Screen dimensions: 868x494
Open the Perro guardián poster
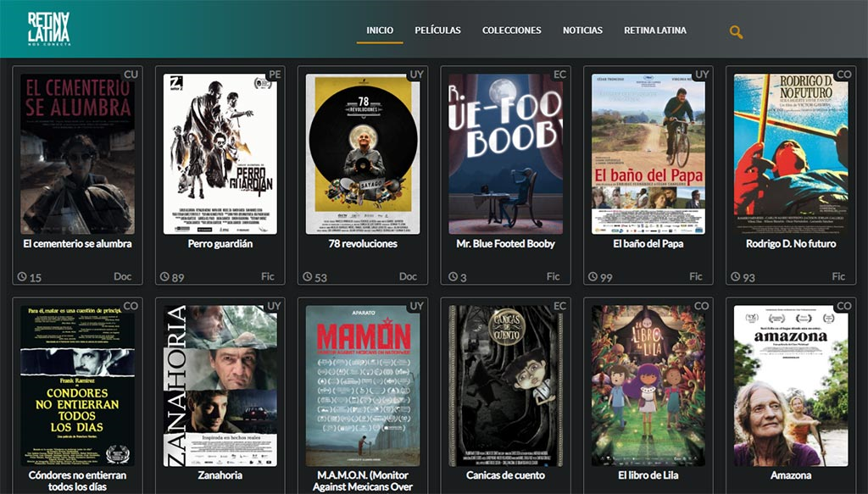coord(220,153)
